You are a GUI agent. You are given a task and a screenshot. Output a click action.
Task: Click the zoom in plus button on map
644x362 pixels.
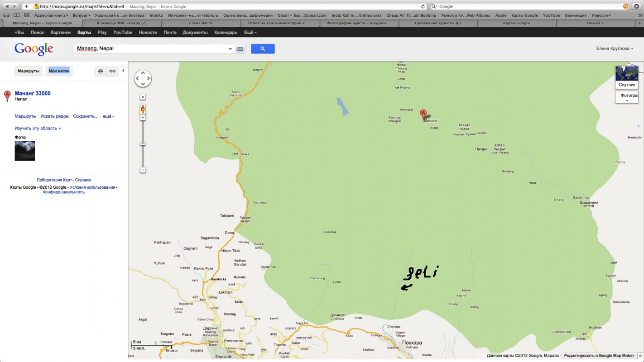tap(143, 118)
